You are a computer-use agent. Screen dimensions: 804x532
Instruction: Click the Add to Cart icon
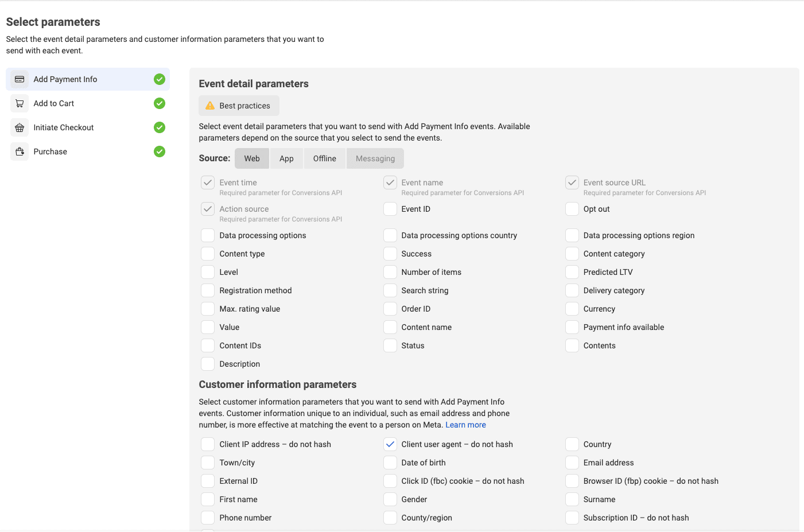(x=20, y=103)
